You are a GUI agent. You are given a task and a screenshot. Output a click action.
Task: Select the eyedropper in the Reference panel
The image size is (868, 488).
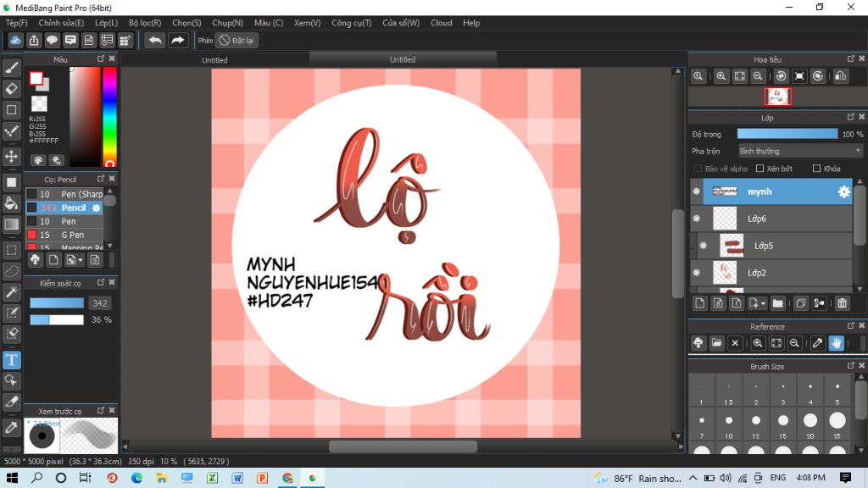(x=818, y=343)
